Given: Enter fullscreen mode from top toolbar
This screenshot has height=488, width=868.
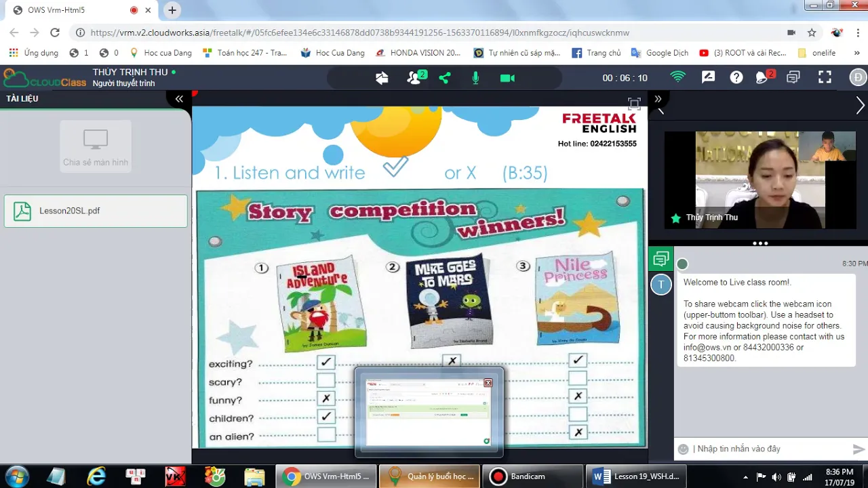Looking at the screenshot, I should (x=825, y=77).
